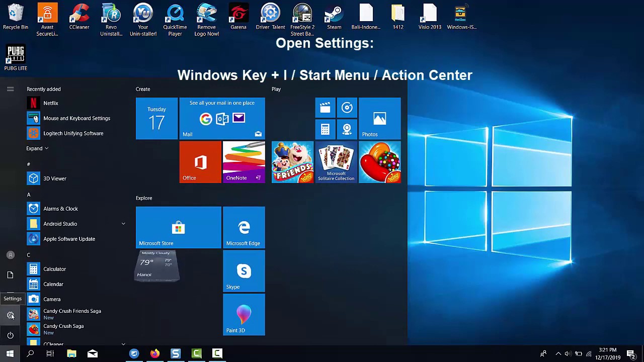Open the Skype tile
The height and width of the screenshot is (362, 644).
point(244,271)
